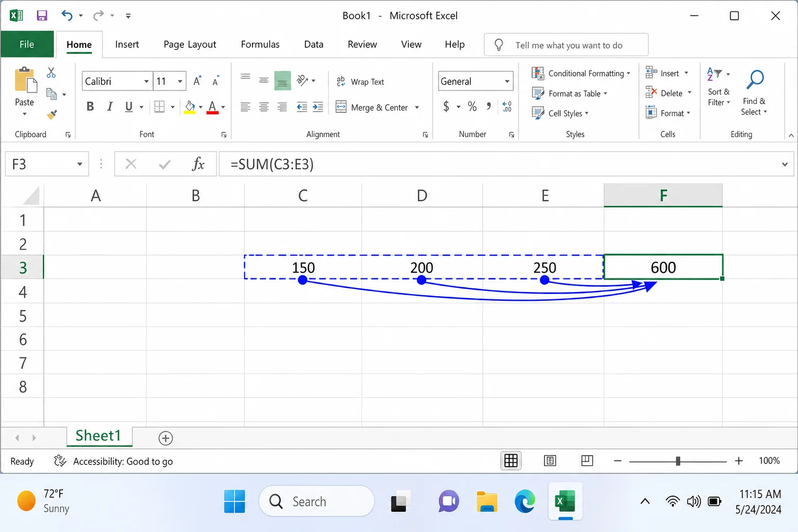The image size is (798, 532).
Task: Open Windows Start menu
Action: click(235, 501)
